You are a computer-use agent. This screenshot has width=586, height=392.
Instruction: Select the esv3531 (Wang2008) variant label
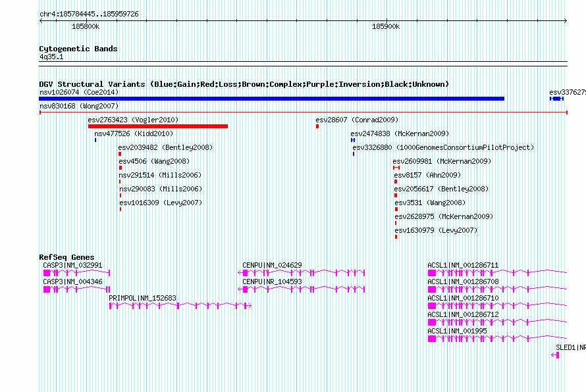tap(430, 203)
